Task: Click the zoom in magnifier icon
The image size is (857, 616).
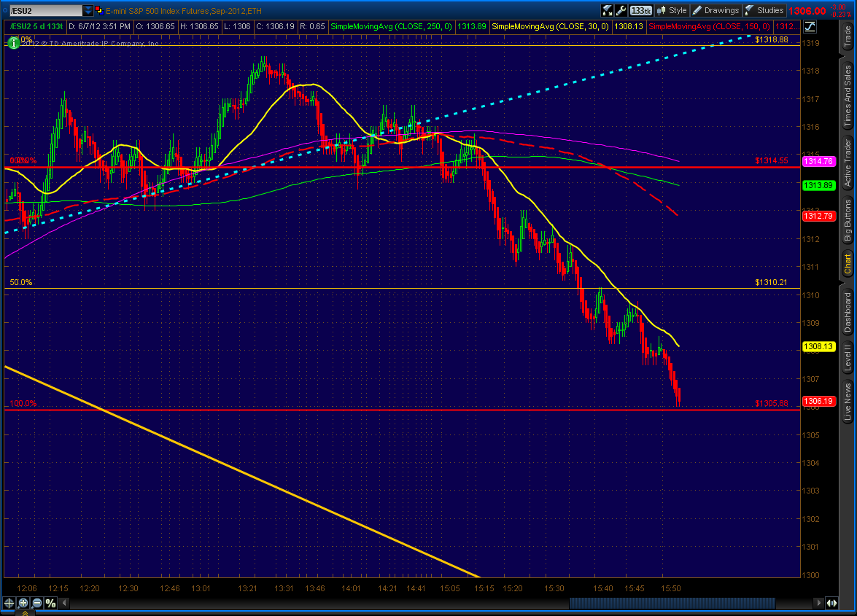Action: (x=23, y=603)
